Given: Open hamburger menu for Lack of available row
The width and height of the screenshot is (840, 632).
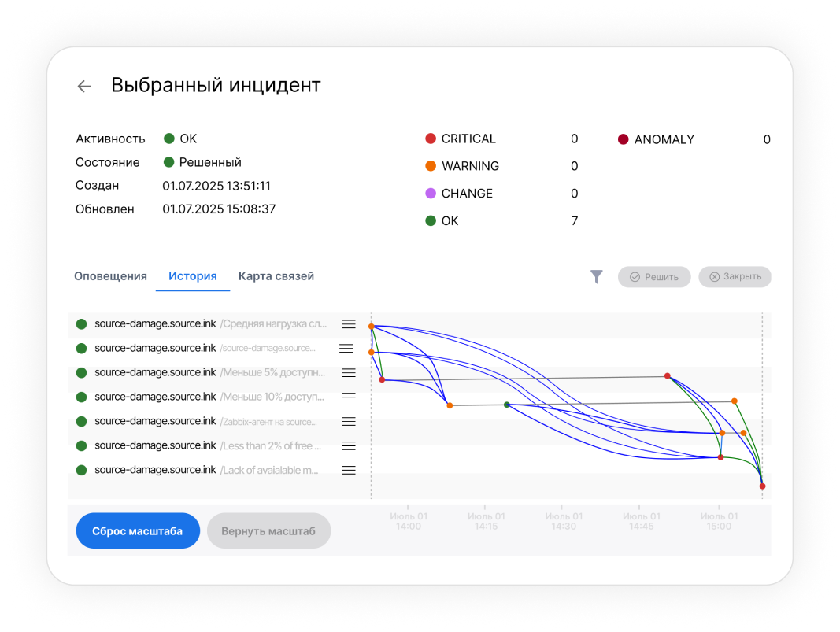Looking at the screenshot, I should tap(348, 470).
